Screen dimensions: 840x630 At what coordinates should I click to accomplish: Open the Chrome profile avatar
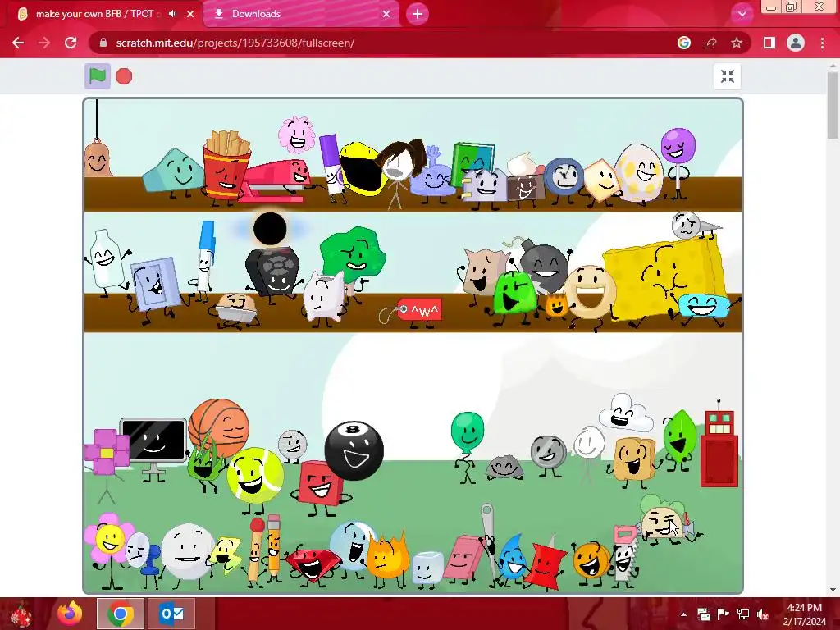796,43
